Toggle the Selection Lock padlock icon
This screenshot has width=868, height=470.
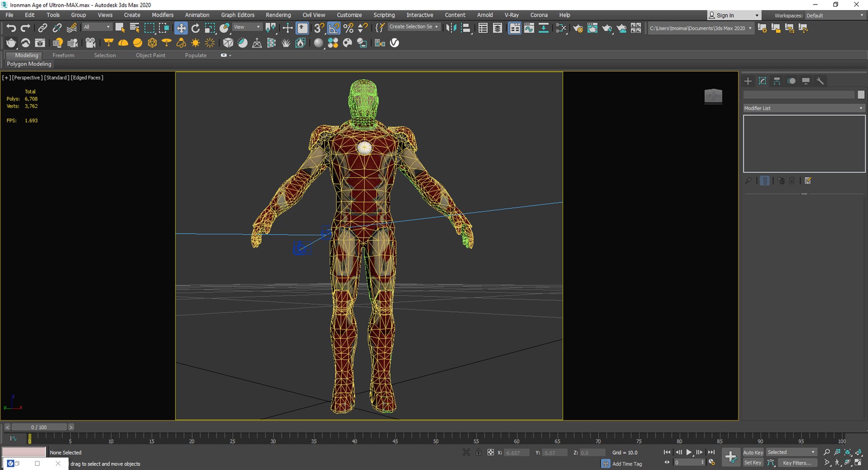coord(478,452)
